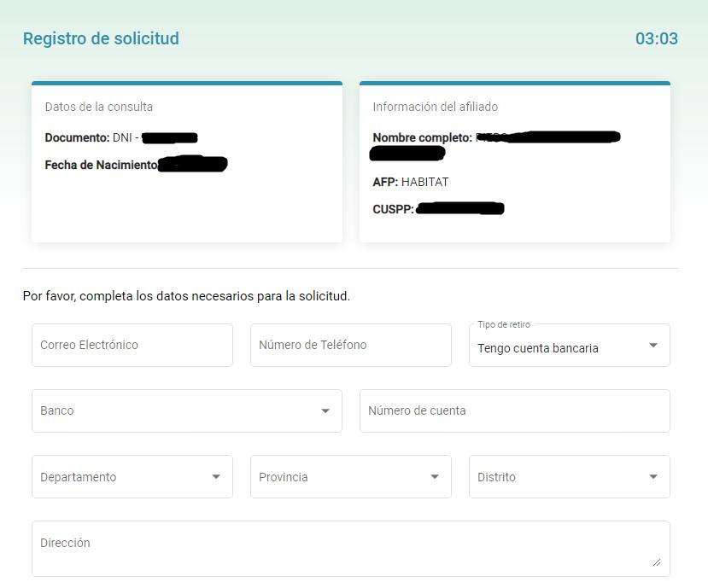Expand the Provincia dropdown arrow
The width and height of the screenshot is (708, 588).
click(434, 477)
